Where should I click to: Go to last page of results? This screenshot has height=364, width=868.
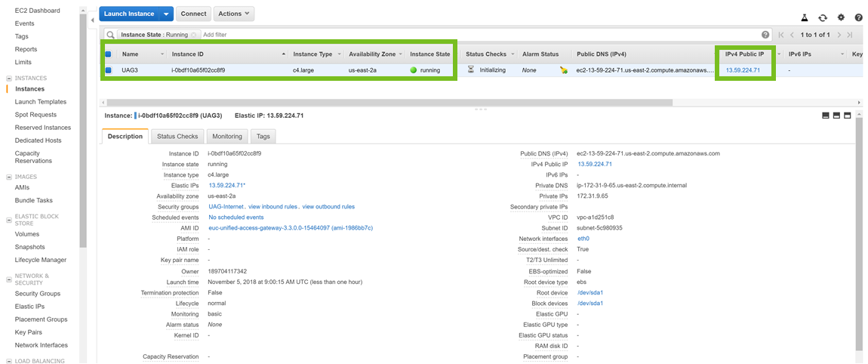(850, 34)
